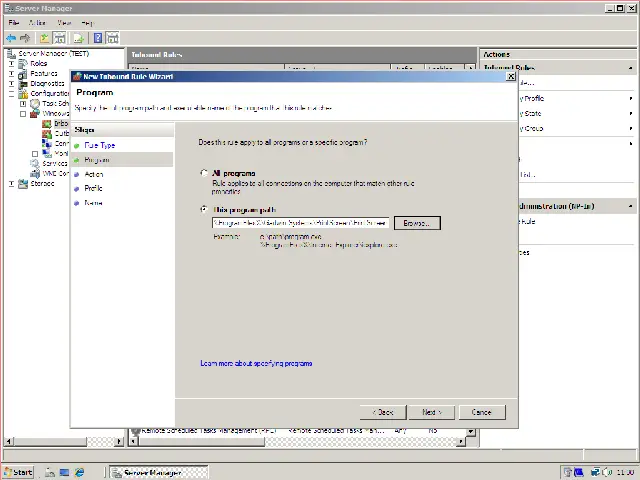Select the All programs radio button
Screen dimensions: 640x480
point(205,174)
